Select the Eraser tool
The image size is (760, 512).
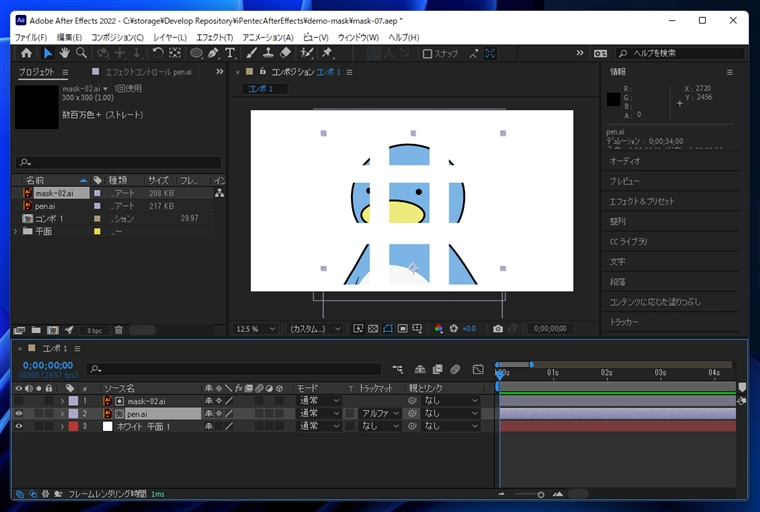285,53
